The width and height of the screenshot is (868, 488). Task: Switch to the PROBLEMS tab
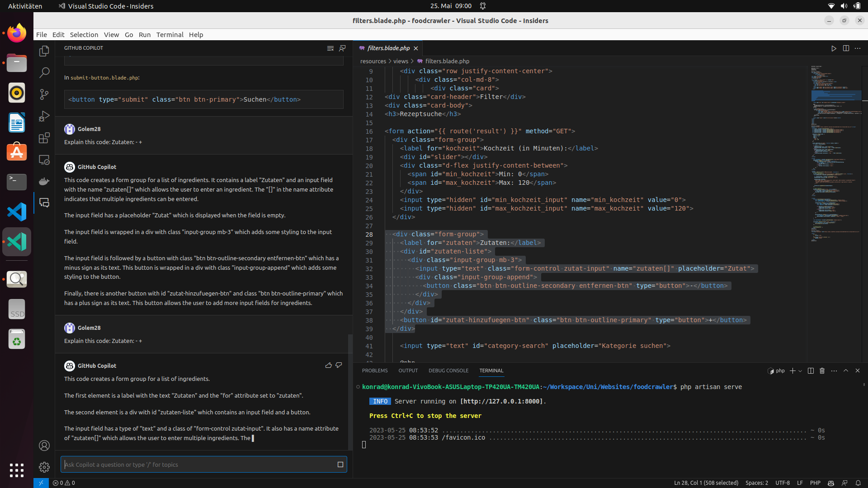click(375, 371)
